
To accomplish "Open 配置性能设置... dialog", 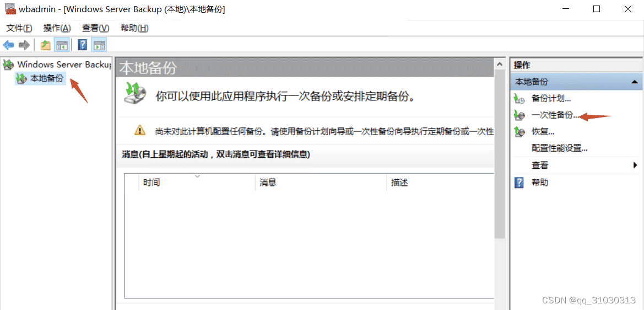I will 559,148.
